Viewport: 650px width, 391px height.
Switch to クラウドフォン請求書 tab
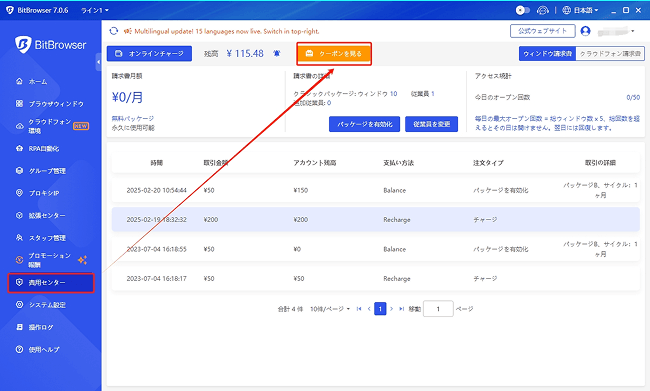tap(610, 53)
